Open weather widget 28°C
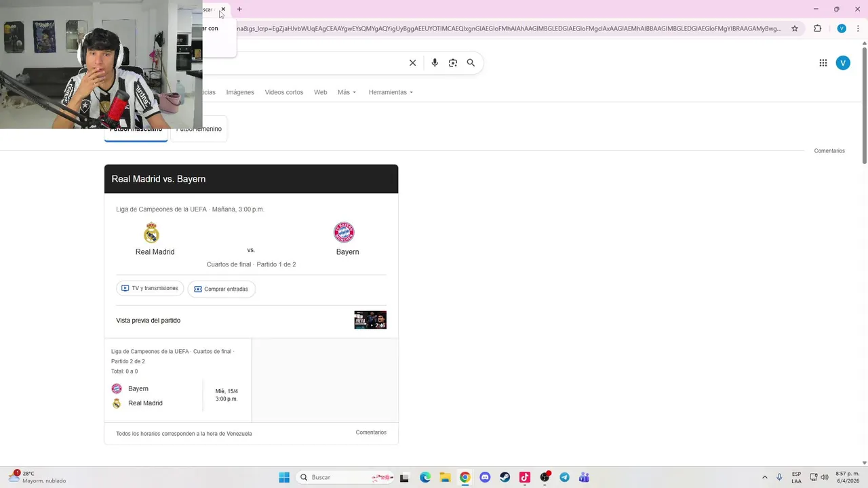Viewport: 868px width, 488px height. coord(37,477)
